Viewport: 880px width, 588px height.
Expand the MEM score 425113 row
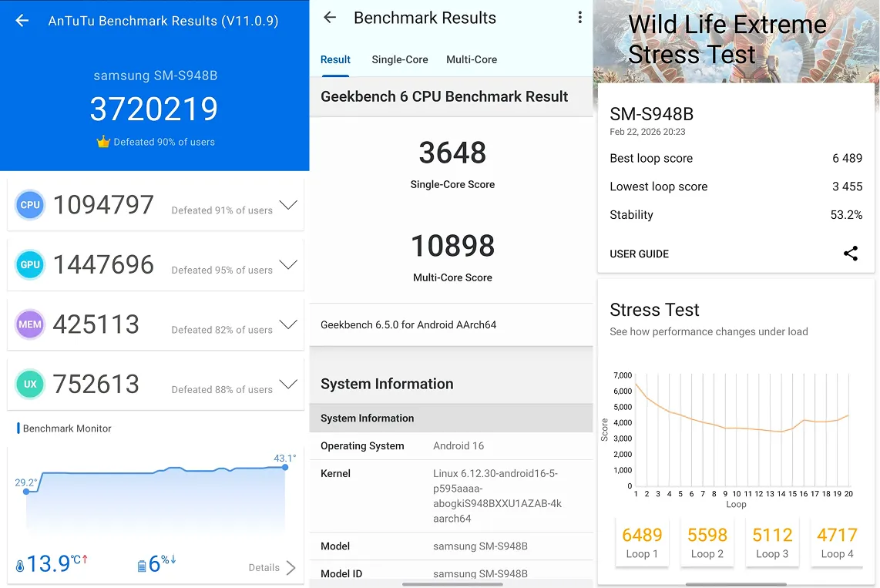(288, 325)
